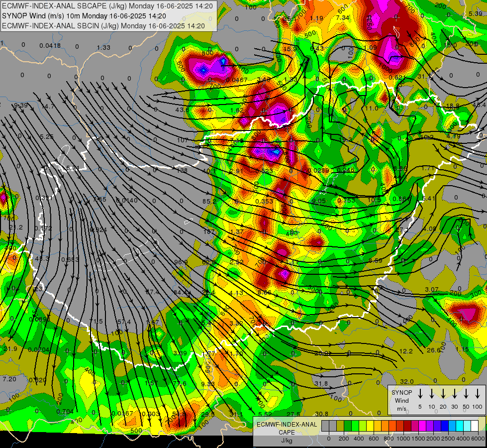Click the '1000' tick on CAPE legend
This screenshot has width=487, height=448.
coord(403,439)
